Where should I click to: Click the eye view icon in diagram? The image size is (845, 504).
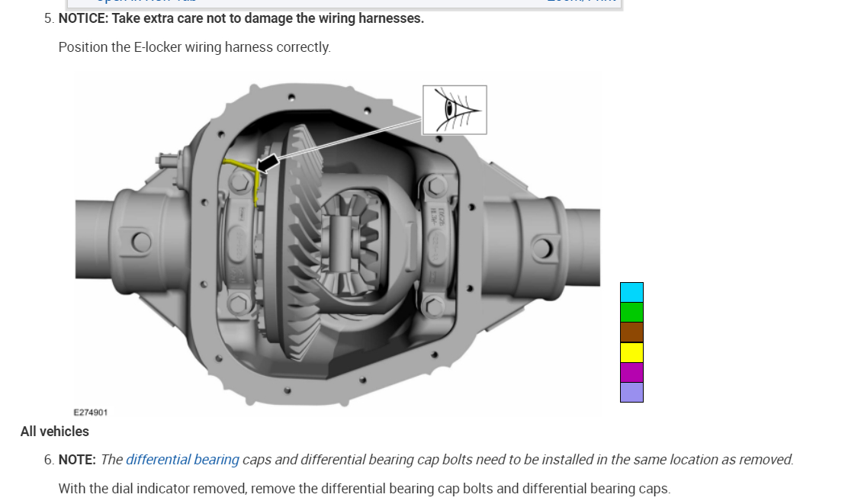(x=455, y=110)
